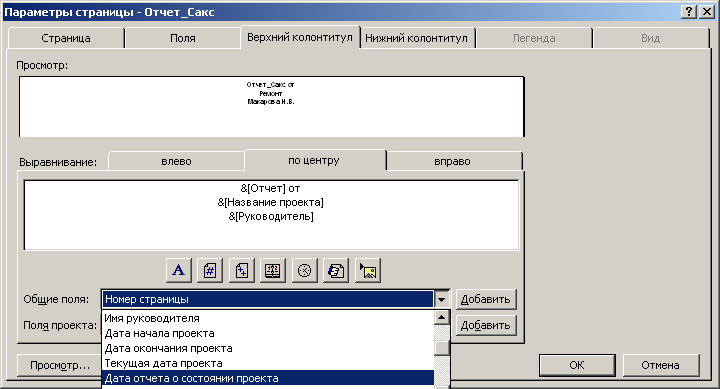The image size is (720, 389).
Task: Click the &[Отчет] от line in editor
Action: point(270,188)
